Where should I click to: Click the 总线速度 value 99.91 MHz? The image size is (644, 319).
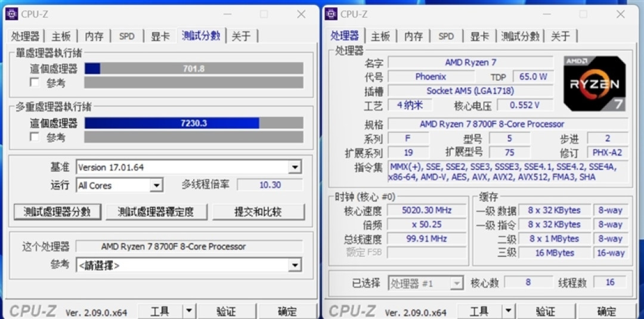(427, 239)
